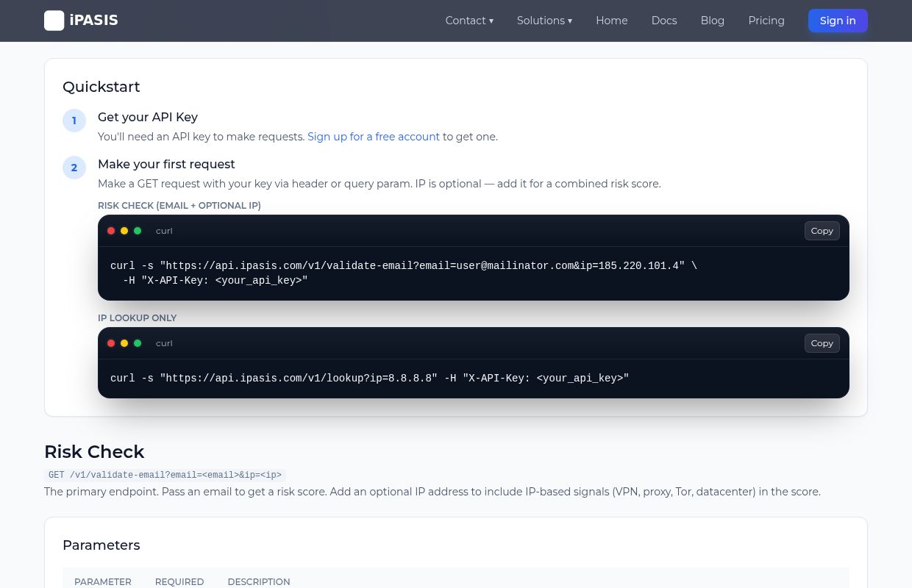Click step 2 number badge
The height and width of the screenshot is (588, 912).
(x=74, y=168)
